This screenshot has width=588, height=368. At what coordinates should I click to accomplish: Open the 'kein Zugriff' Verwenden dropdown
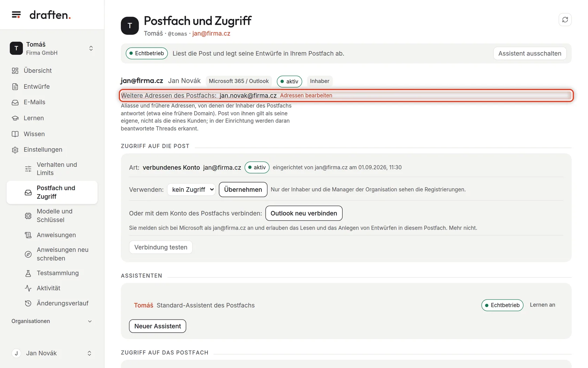pyautogui.click(x=191, y=190)
